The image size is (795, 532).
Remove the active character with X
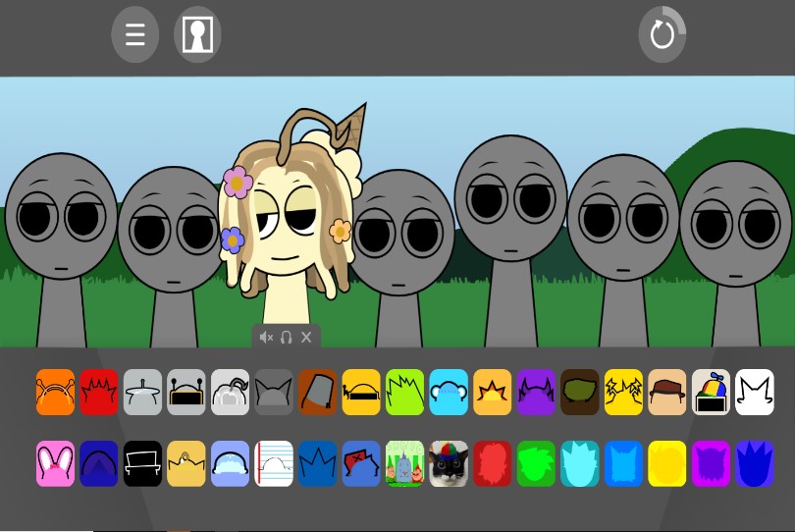coord(306,338)
